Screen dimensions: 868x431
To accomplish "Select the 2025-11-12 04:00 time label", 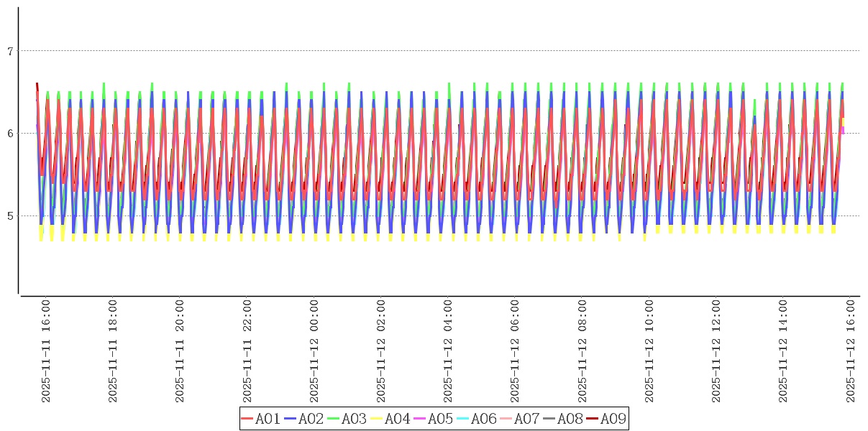I will (x=448, y=351).
